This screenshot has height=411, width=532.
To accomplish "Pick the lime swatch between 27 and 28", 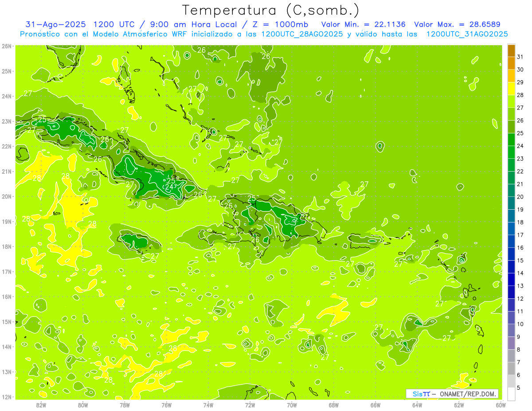I will click(x=511, y=102).
